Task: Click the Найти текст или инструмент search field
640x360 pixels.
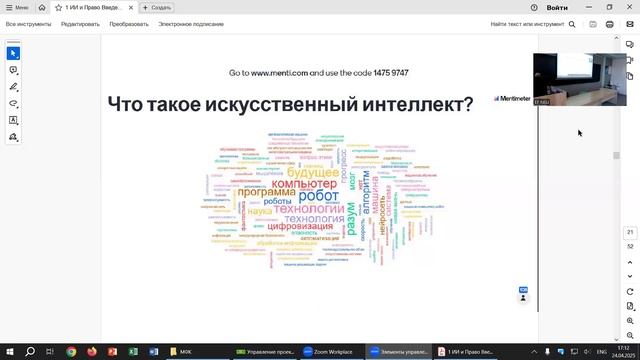Action: click(x=533, y=24)
